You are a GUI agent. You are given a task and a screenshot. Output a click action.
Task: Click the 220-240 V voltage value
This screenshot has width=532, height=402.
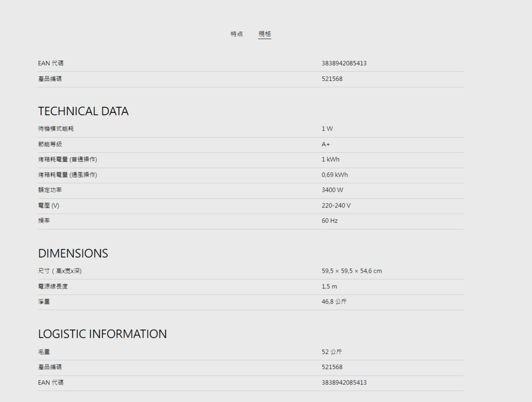(336, 206)
